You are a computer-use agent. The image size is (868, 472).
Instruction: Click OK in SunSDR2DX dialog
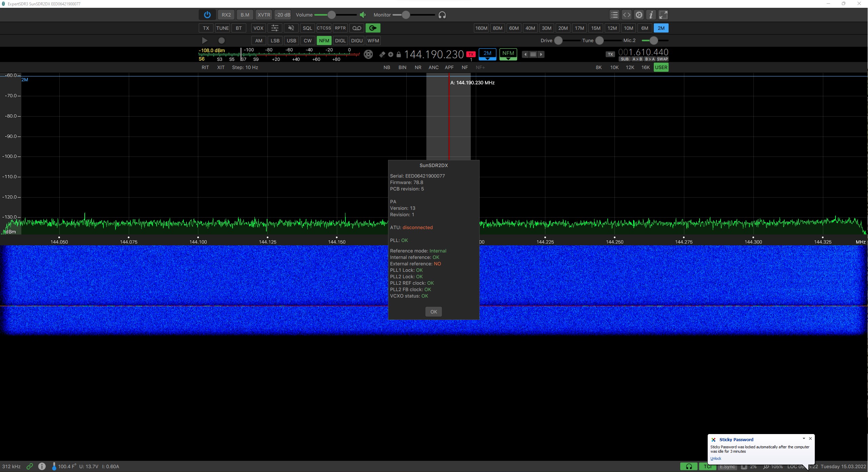click(433, 312)
